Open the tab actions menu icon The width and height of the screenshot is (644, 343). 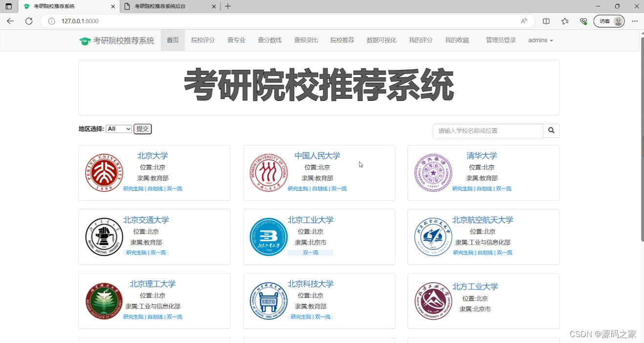[x=9, y=6]
